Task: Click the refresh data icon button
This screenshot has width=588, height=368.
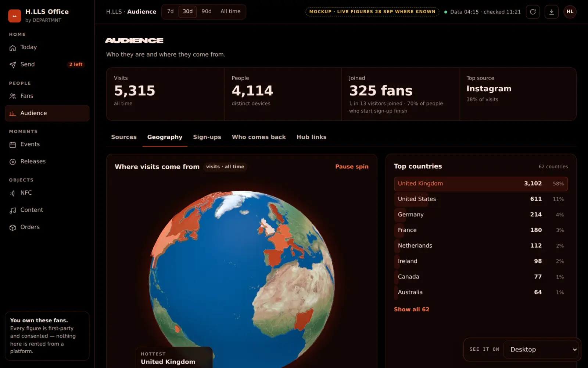Action: (x=533, y=12)
